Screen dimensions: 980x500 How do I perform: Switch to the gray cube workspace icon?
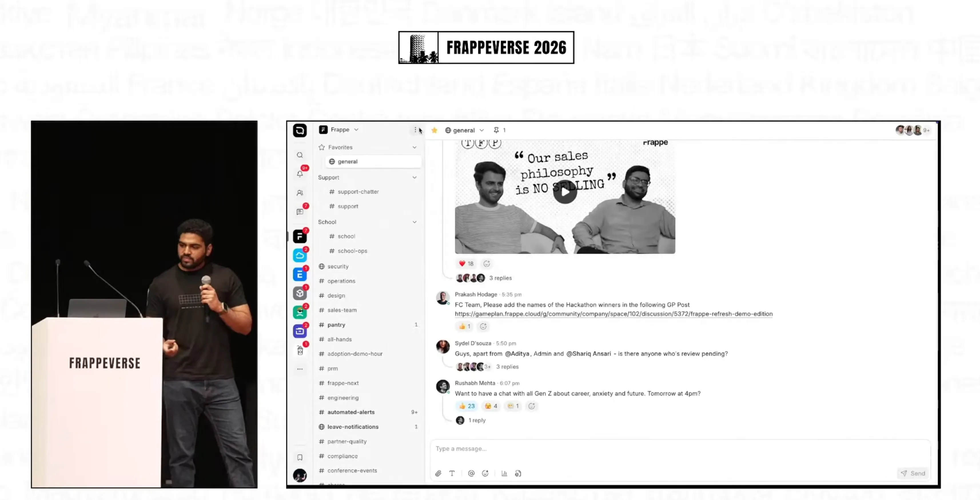tap(300, 293)
